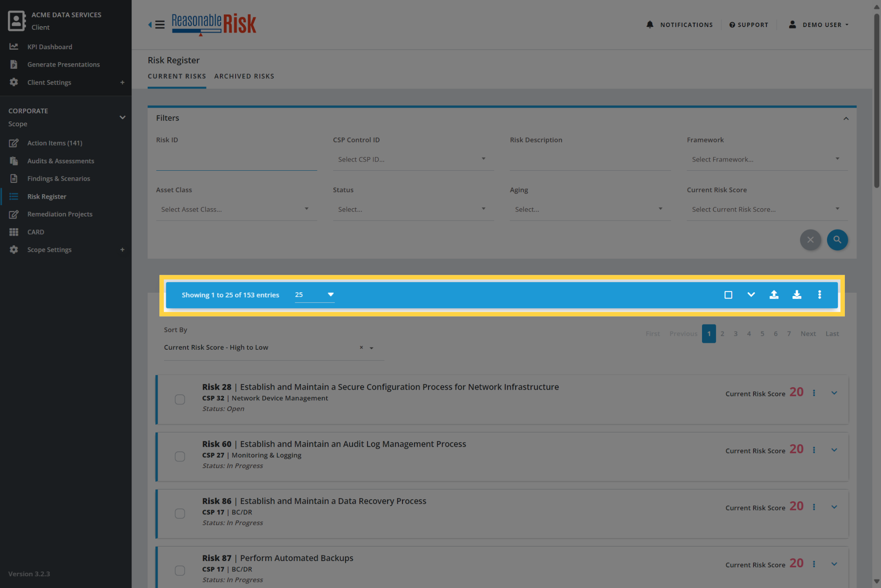881x588 pixels.
Task: Expand the Risk 28 details
Action: pyautogui.click(x=834, y=393)
